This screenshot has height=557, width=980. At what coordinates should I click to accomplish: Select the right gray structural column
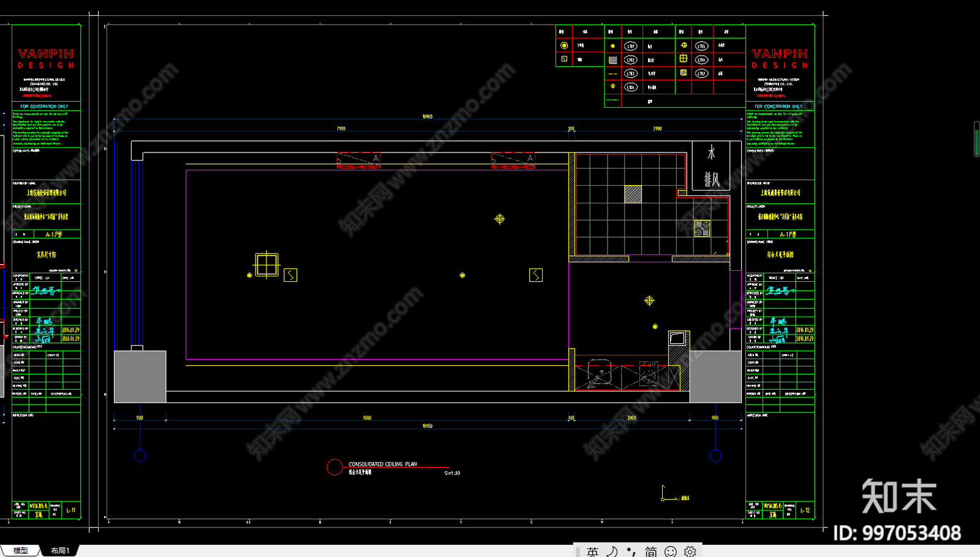point(716,377)
